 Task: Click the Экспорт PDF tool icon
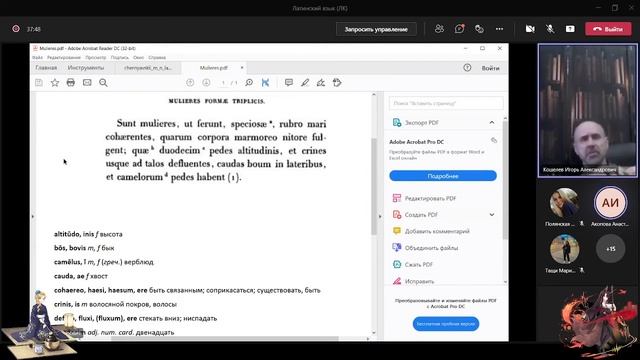397,122
